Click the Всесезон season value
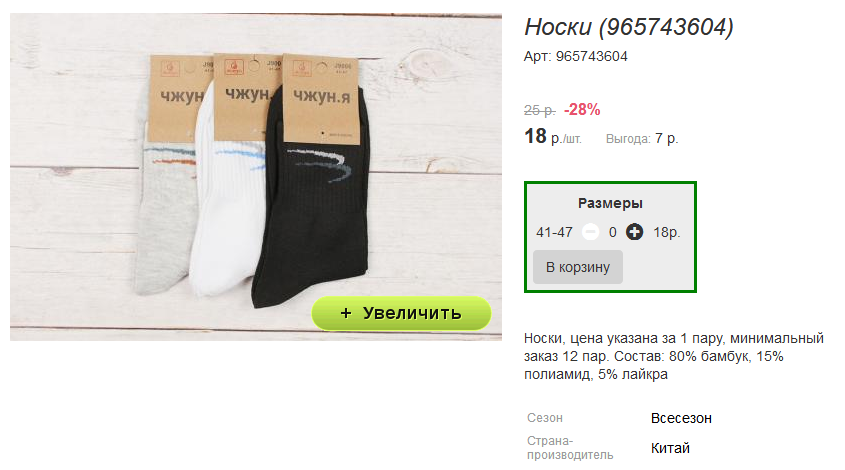 coord(681,418)
